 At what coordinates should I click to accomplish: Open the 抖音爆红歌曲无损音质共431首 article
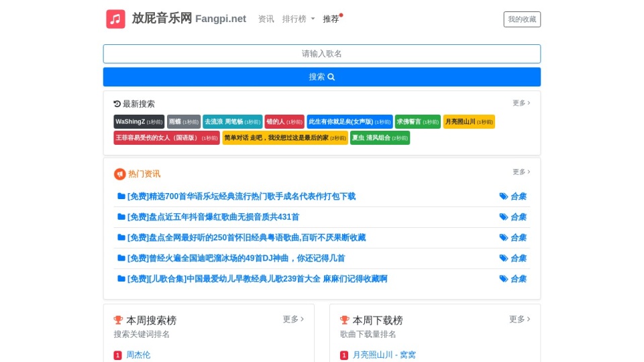click(x=213, y=217)
